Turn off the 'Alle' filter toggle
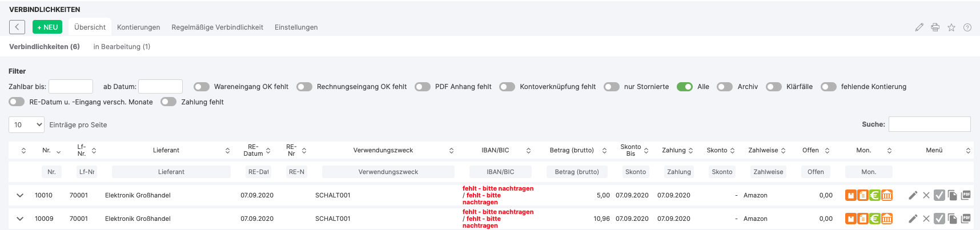 click(x=685, y=87)
